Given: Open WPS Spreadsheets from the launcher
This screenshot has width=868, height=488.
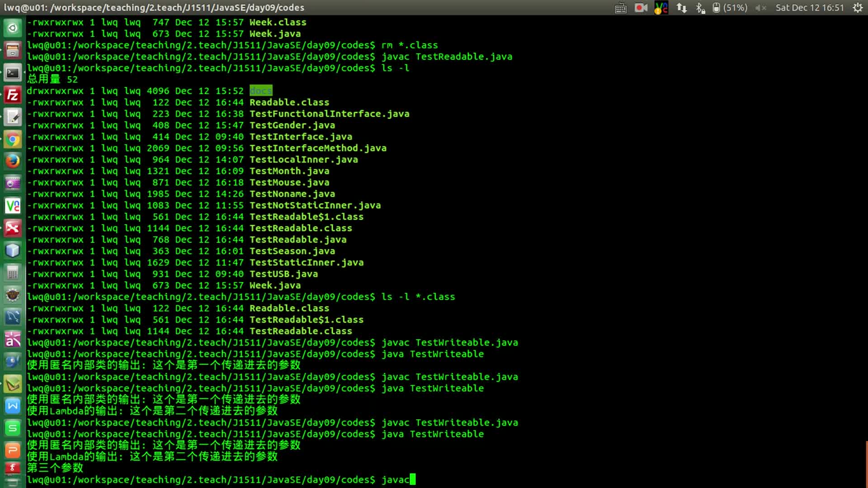Looking at the screenshot, I should 12,428.
